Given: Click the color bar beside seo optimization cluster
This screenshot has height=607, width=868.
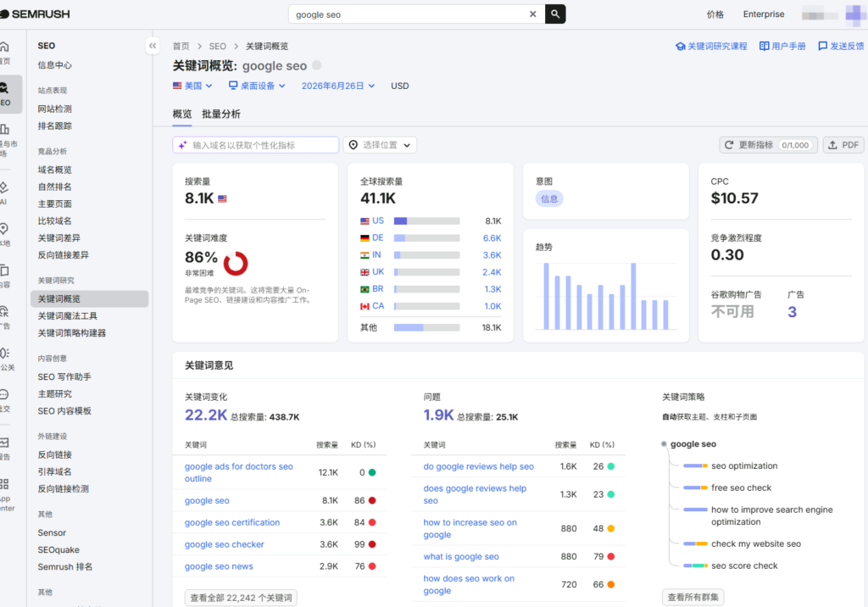Looking at the screenshot, I should point(695,466).
